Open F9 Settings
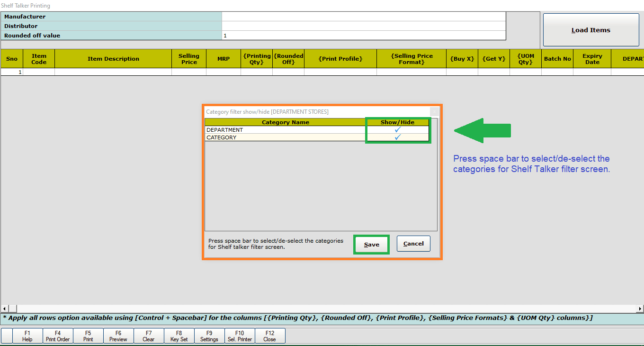 click(209, 336)
